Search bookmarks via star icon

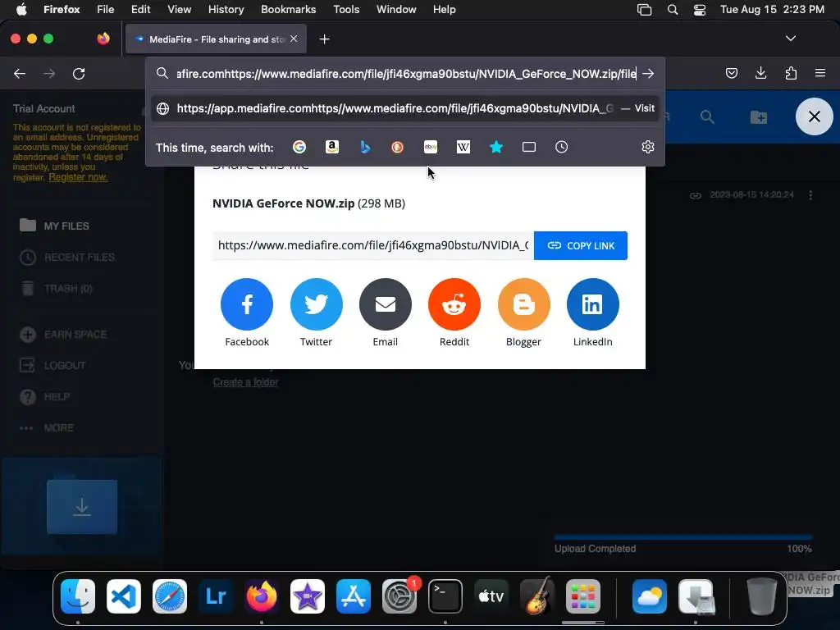pos(496,147)
